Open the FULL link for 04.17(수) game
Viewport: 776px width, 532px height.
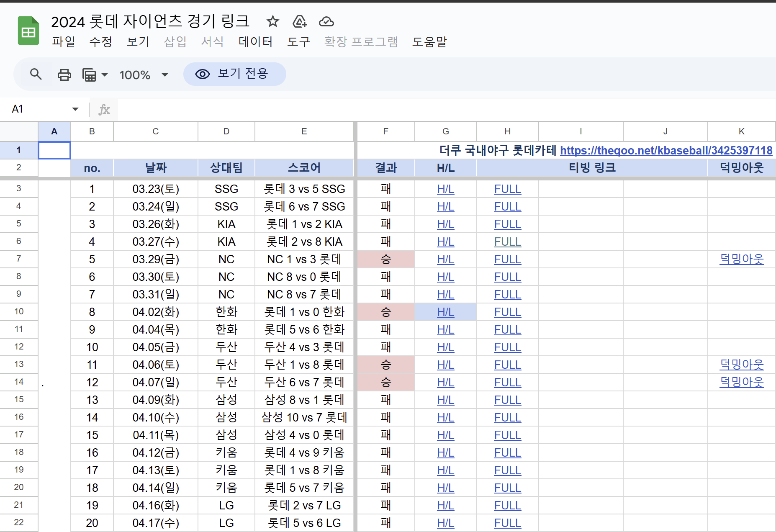507,523
